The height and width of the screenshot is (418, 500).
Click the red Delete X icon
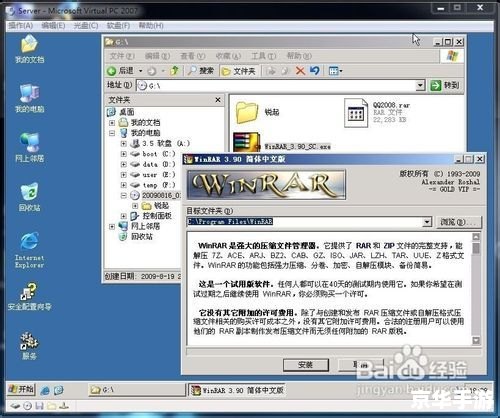pos(300,71)
